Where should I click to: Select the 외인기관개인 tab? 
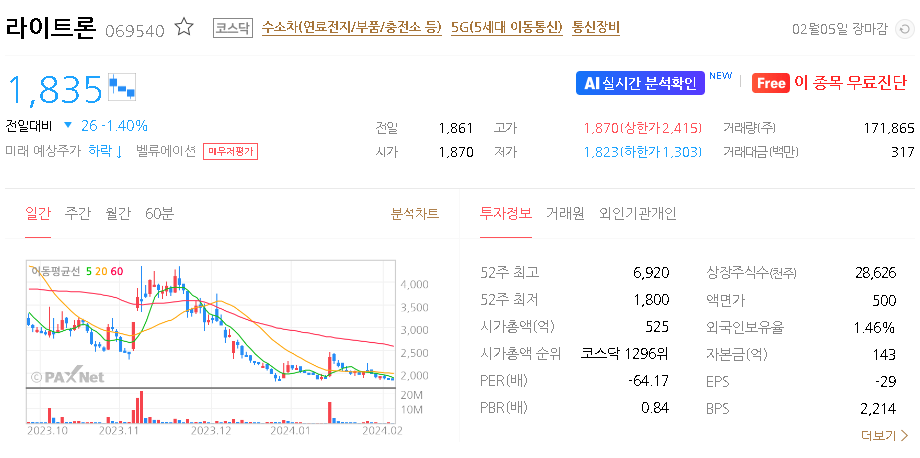tap(638, 214)
